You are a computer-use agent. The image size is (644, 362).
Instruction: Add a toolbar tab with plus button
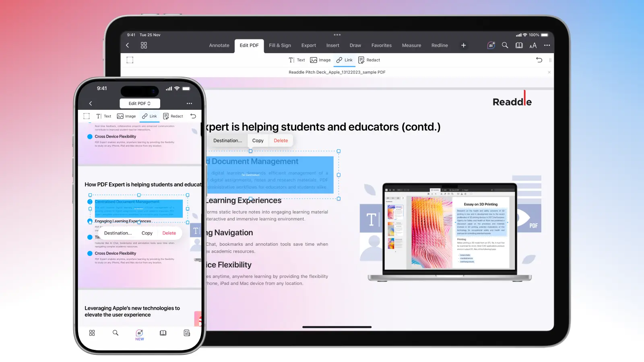pos(463,45)
